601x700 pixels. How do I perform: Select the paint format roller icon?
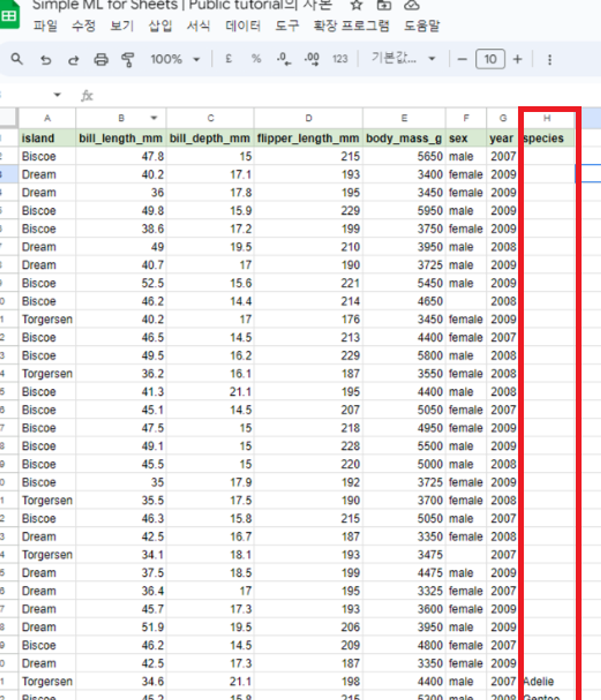[128, 59]
